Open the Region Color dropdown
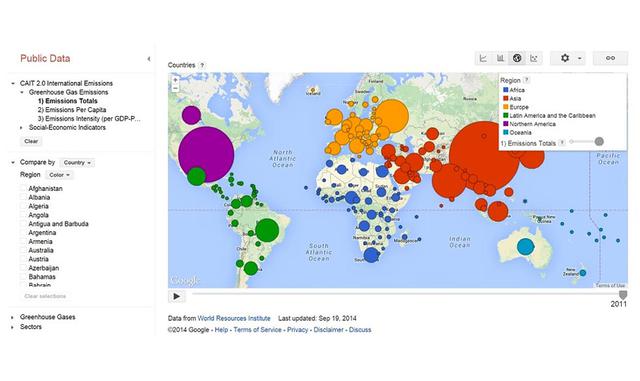Image resolution: width=640 pixels, height=381 pixels. coord(59,175)
